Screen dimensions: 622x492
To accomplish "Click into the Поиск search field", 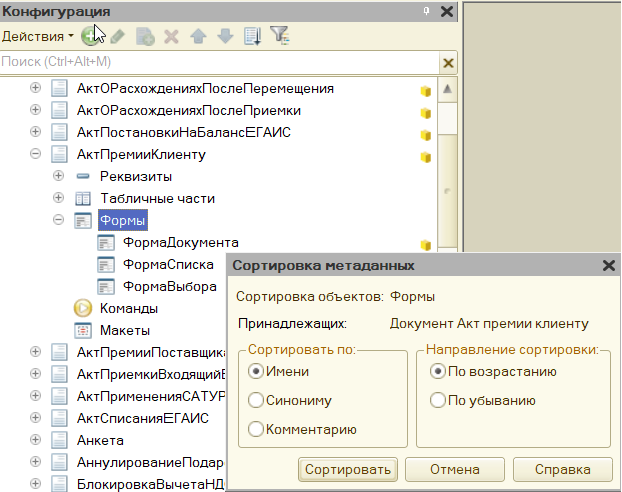I will 219,62.
